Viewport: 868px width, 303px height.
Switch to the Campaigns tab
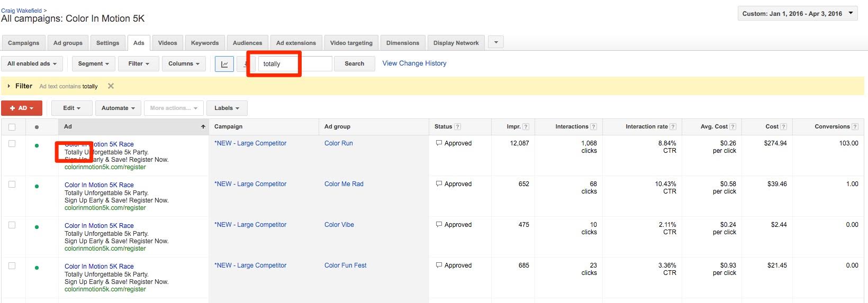pos(24,43)
